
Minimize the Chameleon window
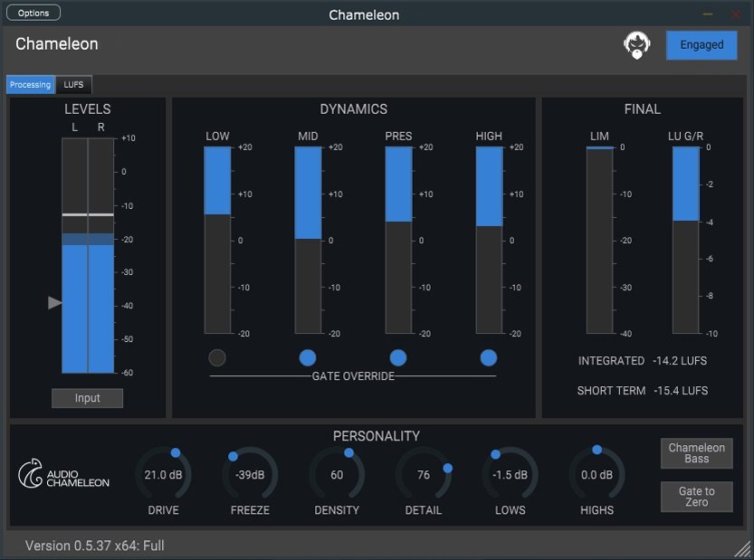(708, 14)
